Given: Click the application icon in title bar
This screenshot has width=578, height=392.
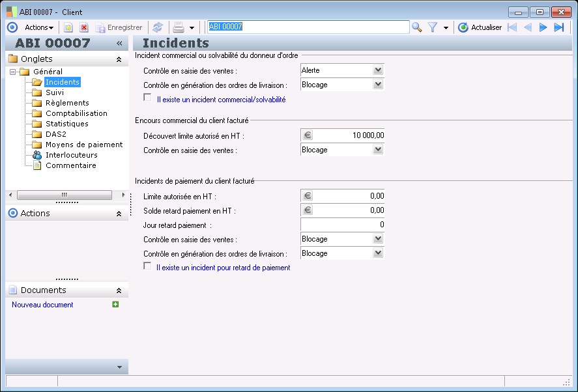Looking at the screenshot, I should [x=12, y=12].
